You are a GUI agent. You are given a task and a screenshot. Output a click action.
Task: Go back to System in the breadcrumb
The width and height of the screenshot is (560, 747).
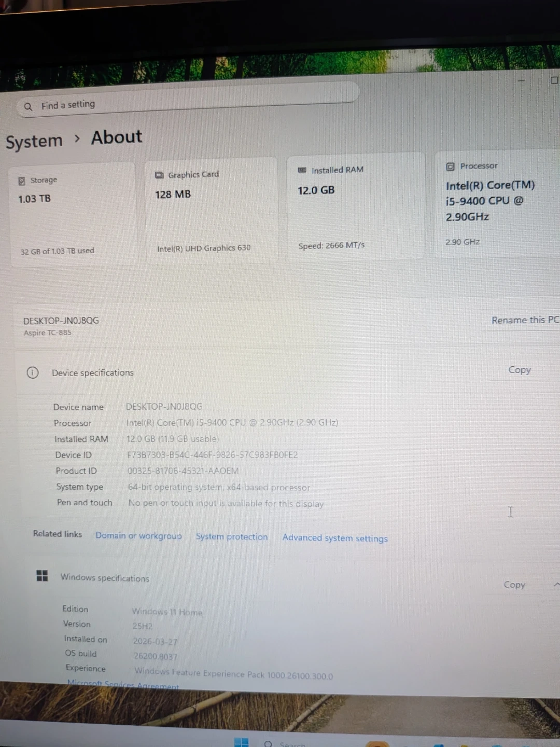pos(34,141)
